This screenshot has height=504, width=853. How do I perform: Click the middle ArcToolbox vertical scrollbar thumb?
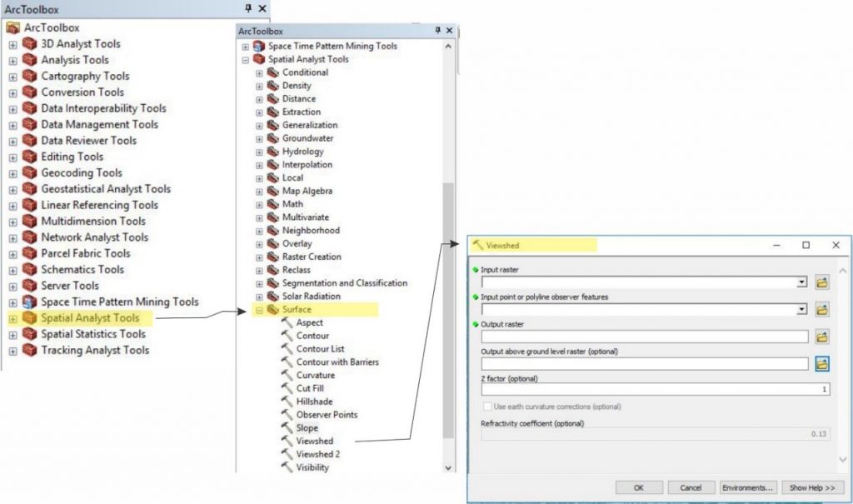coord(448,310)
